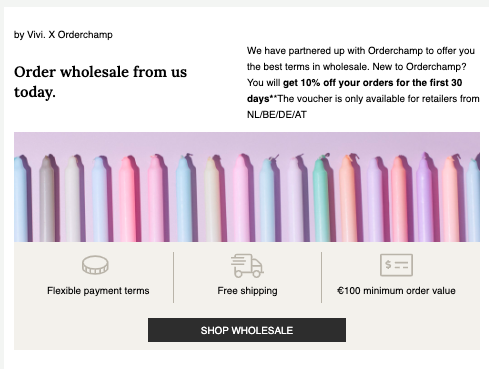489x369 pixels.
Task: Click the delivery truck icon
Action: (247, 265)
